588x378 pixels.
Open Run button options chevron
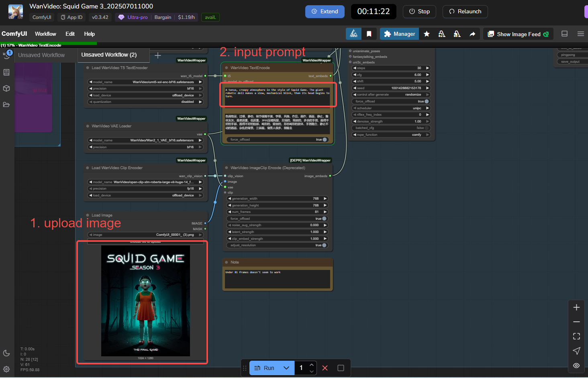coord(286,368)
